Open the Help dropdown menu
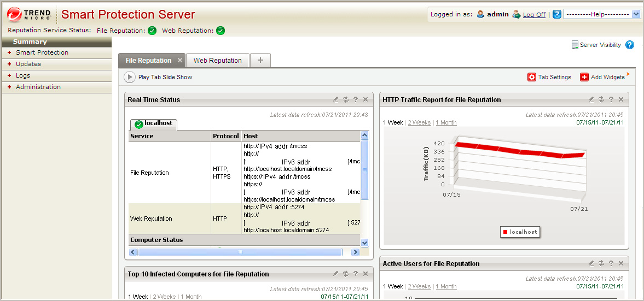Screen dimensions: 644x301 pyautogui.click(x=601, y=15)
